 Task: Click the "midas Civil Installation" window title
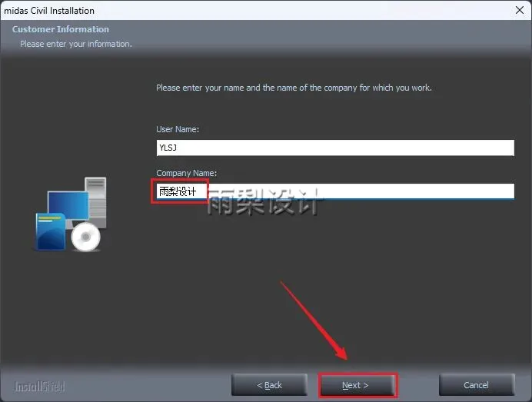(49, 11)
